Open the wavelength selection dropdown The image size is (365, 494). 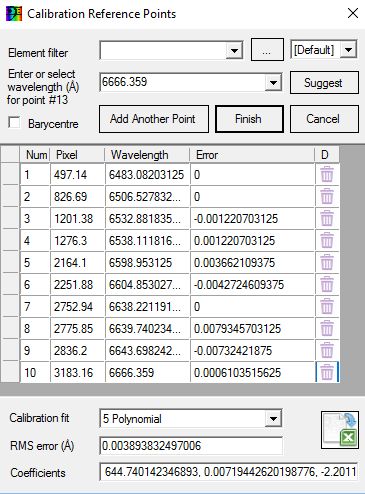tap(273, 82)
